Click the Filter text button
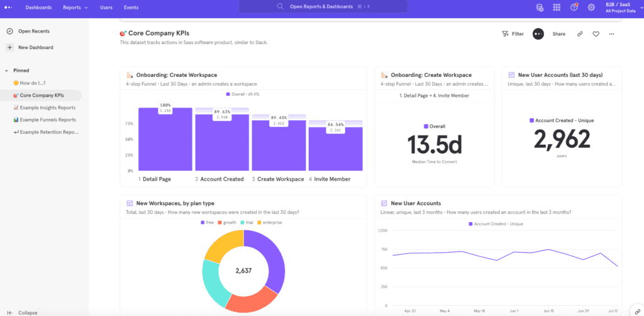 [x=518, y=34]
